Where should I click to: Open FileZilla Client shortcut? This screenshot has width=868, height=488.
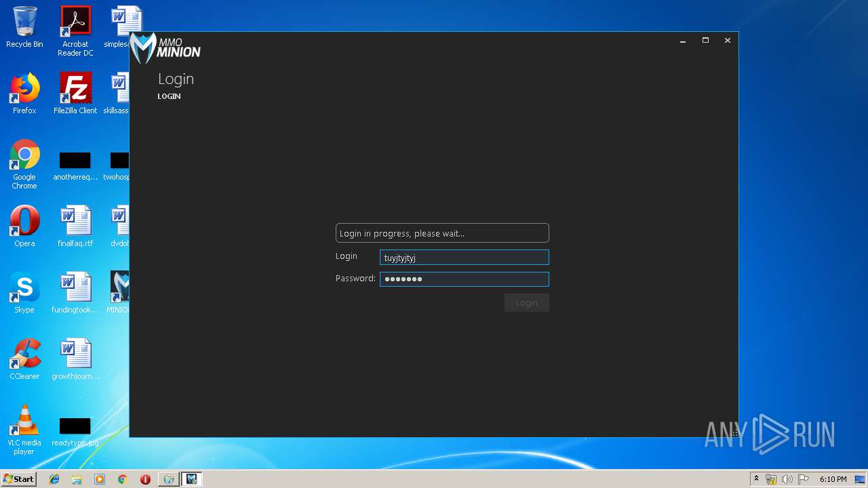75,94
